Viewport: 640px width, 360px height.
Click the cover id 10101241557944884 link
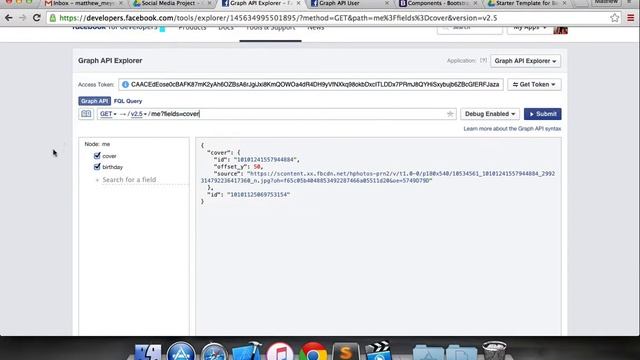pyautogui.click(x=265, y=160)
